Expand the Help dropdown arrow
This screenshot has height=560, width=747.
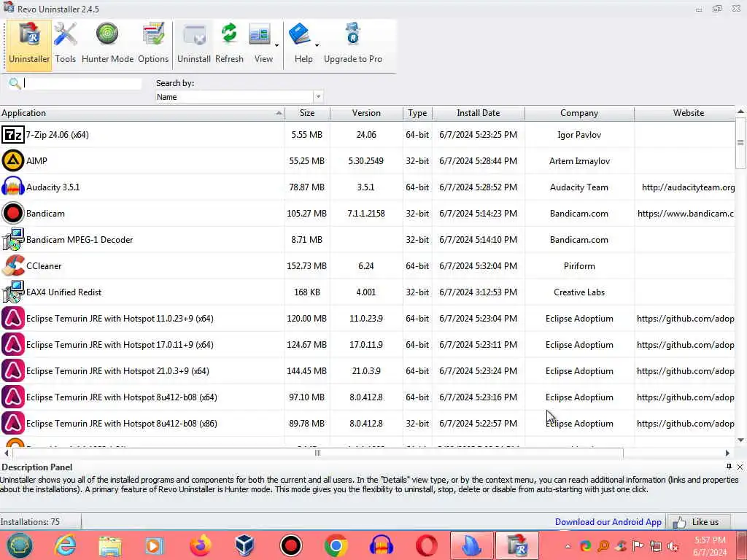pyautogui.click(x=317, y=45)
